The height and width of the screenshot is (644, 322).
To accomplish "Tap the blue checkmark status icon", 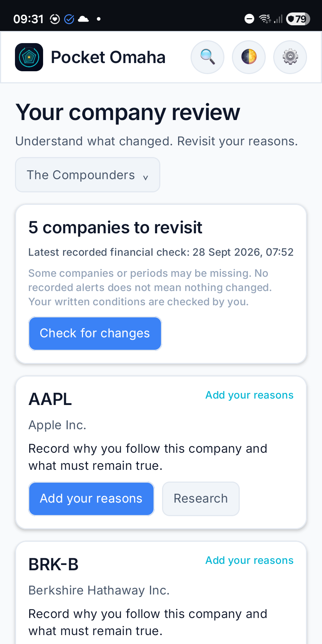I will pyautogui.click(x=69, y=19).
